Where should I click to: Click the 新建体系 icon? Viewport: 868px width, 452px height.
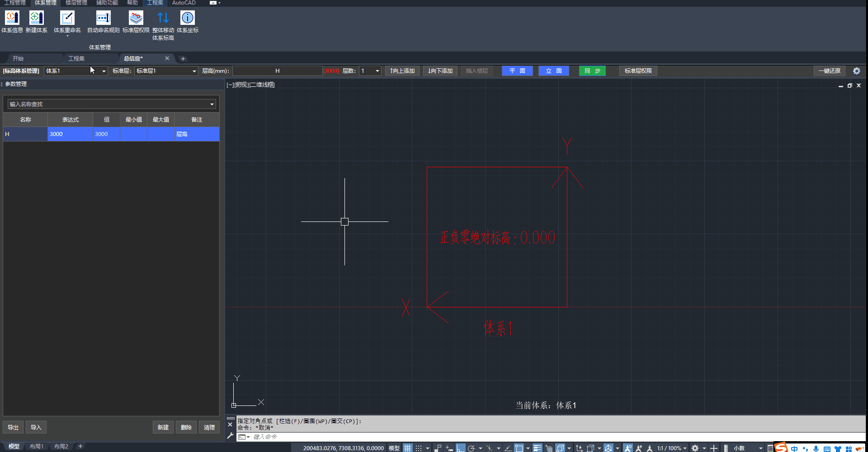tap(37, 18)
